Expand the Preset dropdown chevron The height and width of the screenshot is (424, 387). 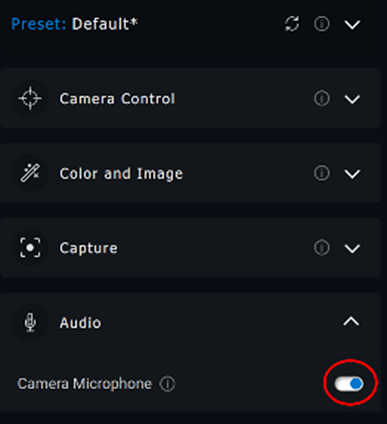click(352, 25)
